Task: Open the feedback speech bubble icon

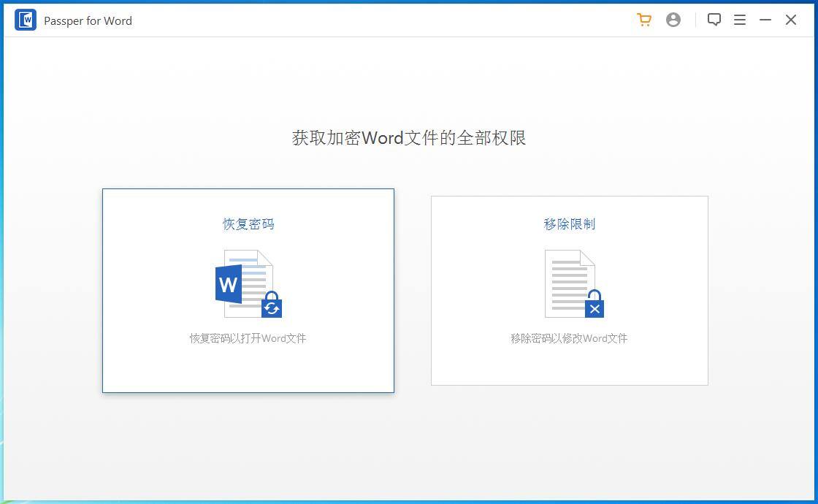Action: (x=714, y=20)
